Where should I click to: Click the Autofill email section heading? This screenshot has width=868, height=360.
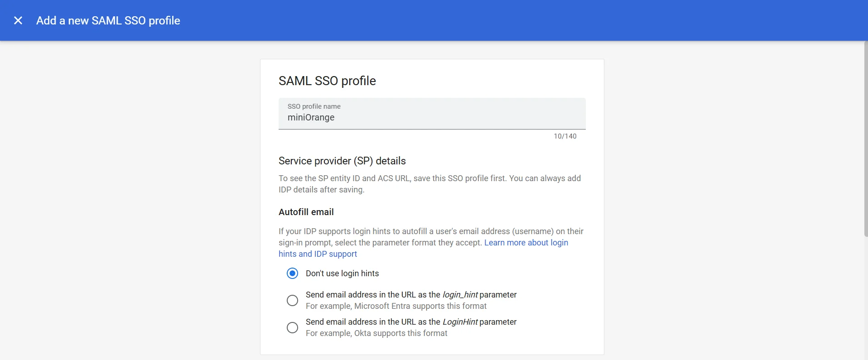pos(306,212)
